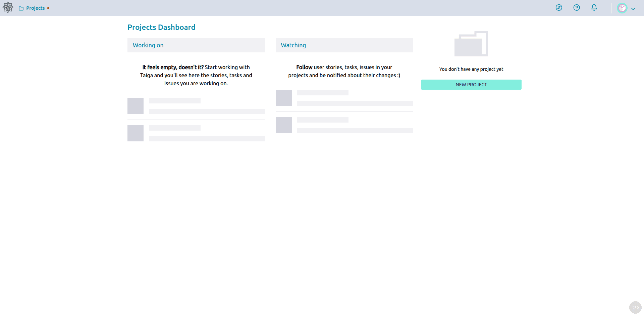644x316 pixels.
Task: Click the first placeholder under Working on
Action: [135, 106]
